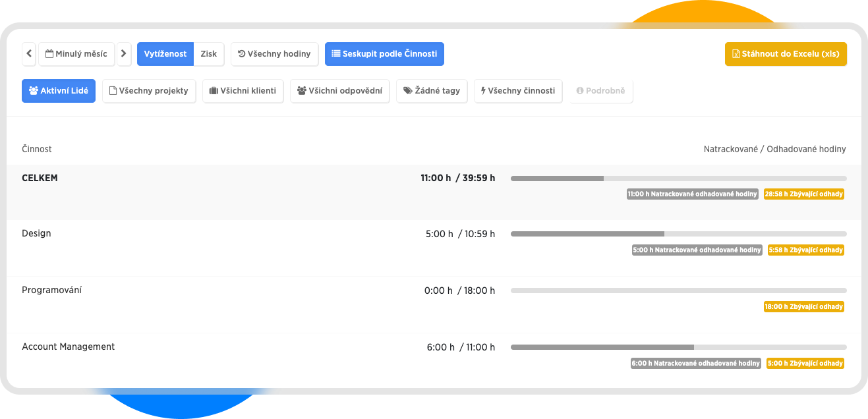Switch to the Vytíženost view
868x419 pixels.
click(165, 54)
